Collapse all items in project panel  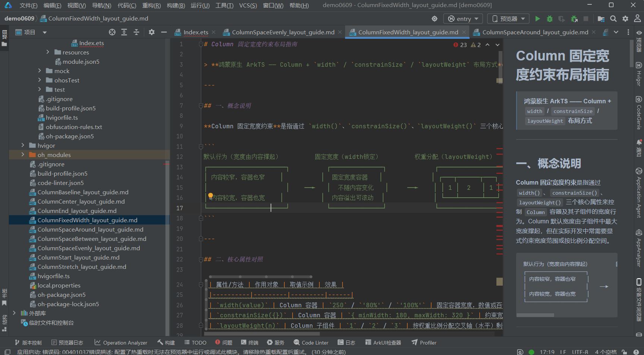[136, 32]
